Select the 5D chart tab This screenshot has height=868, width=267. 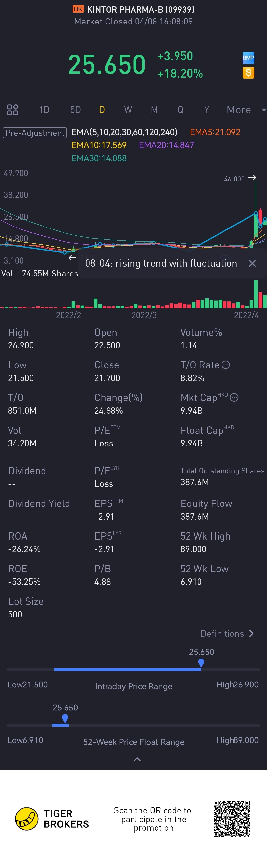coord(75,110)
